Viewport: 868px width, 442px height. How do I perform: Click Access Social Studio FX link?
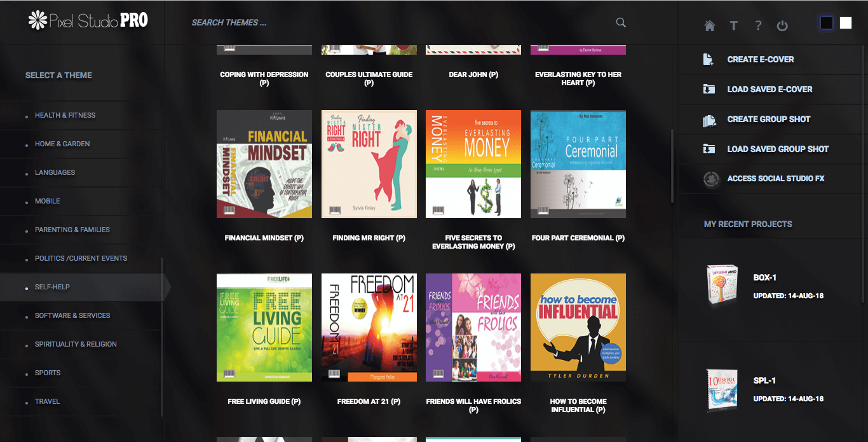pos(776,179)
